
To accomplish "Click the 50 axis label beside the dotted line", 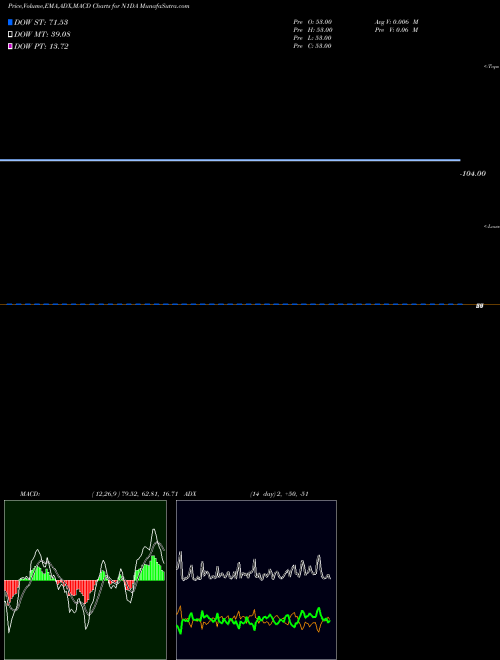I will coord(479,306).
